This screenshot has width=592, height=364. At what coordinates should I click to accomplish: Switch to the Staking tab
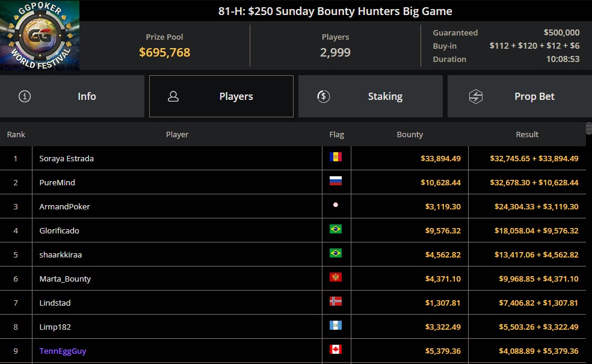click(x=371, y=96)
